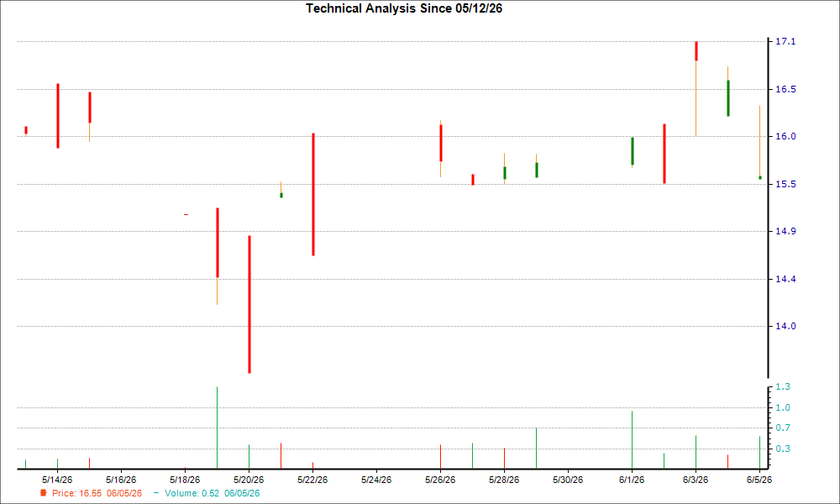Click the 6/3/26 date axis label

pos(696,480)
